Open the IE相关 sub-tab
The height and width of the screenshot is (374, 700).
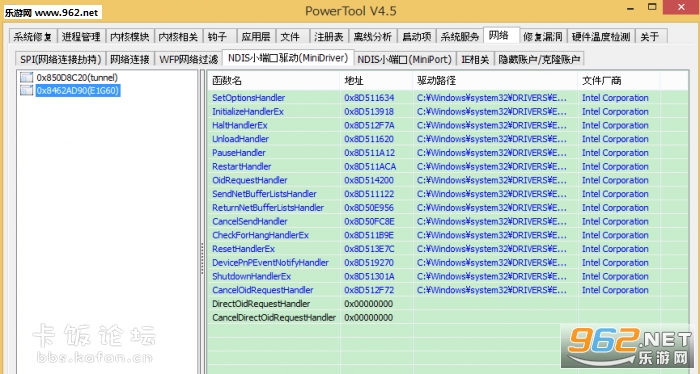[475, 59]
